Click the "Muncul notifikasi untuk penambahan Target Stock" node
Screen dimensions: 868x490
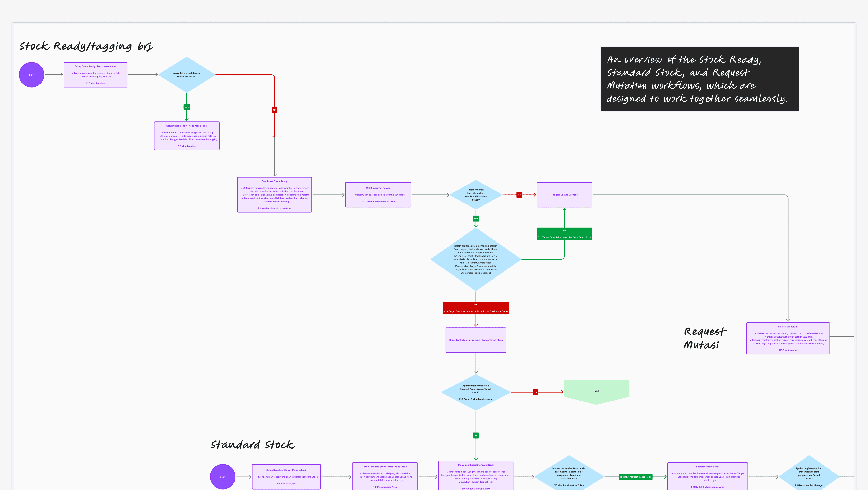[475, 340]
